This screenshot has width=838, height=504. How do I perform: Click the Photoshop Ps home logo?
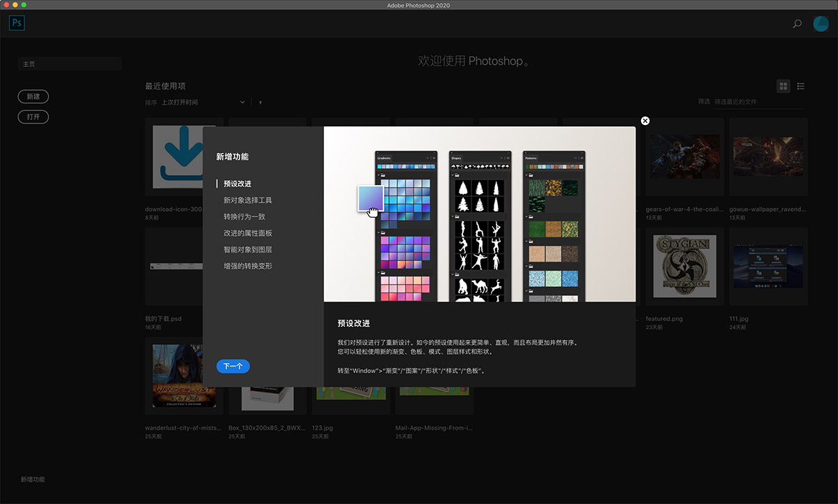pos(17,23)
